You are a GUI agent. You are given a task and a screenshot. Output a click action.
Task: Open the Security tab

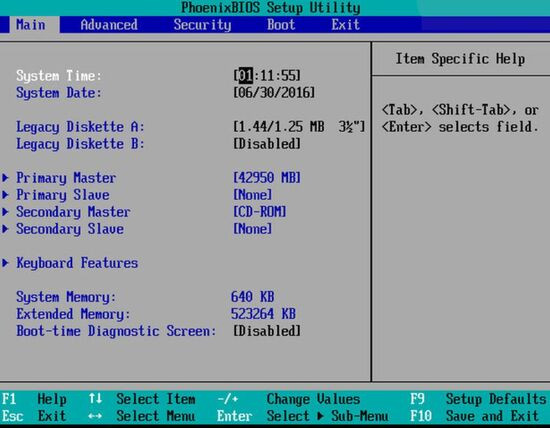tap(202, 25)
